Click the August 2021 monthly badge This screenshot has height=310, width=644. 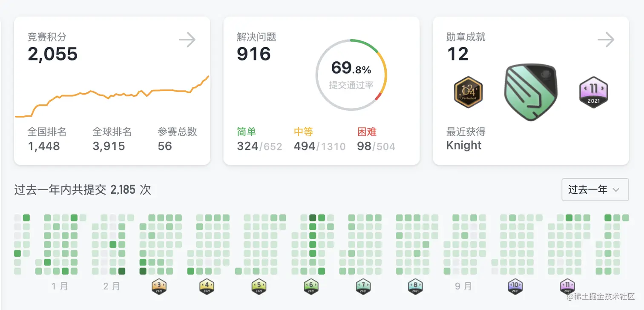pyautogui.click(x=415, y=286)
